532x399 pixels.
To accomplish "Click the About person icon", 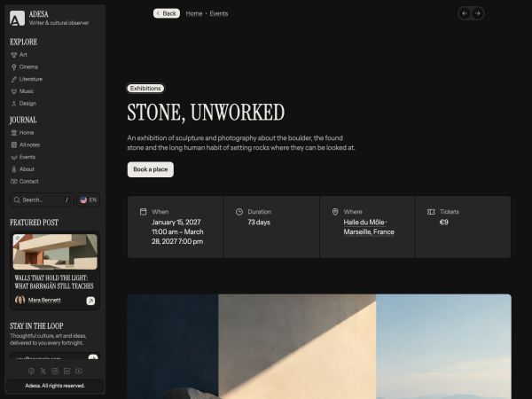I will [14, 169].
